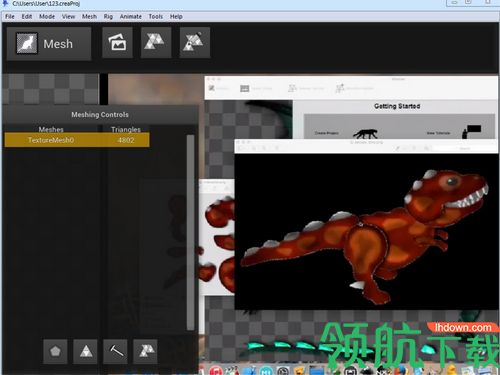Open the Mesh menu in menu bar

[89, 16]
